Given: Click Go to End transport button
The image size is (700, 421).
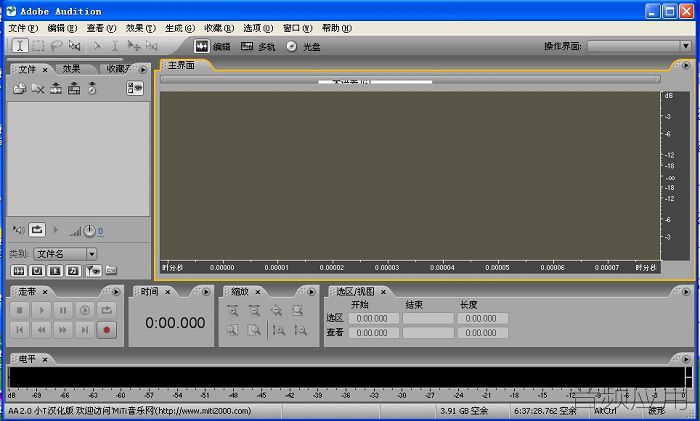Looking at the screenshot, I should pos(85,330).
